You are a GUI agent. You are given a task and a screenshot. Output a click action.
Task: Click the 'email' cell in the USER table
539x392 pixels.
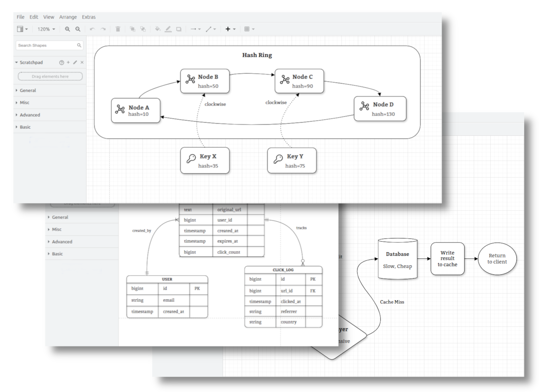click(x=174, y=300)
